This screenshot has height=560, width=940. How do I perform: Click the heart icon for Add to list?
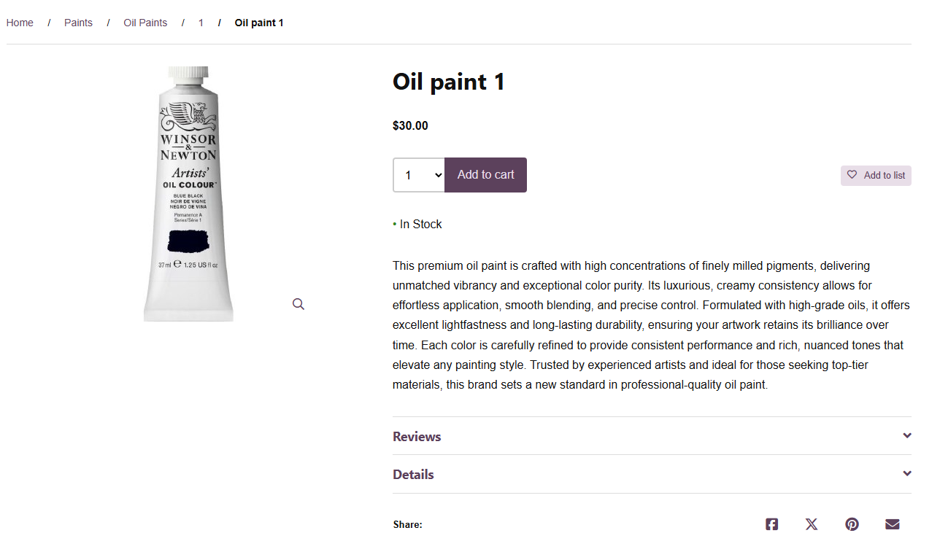pyautogui.click(x=852, y=175)
